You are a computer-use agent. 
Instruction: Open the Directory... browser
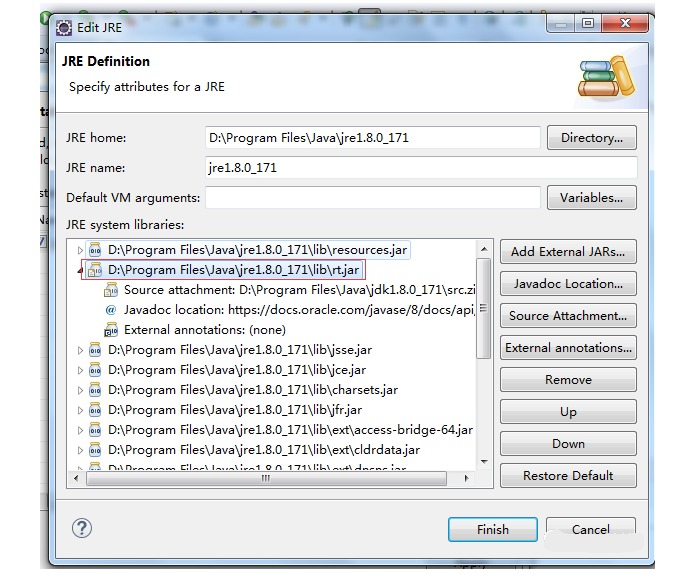[x=592, y=138]
